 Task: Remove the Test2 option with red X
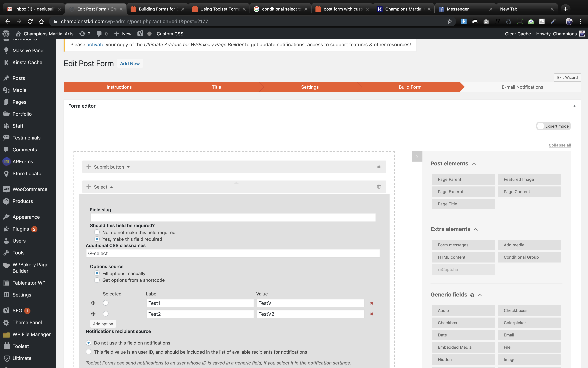(x=372, y=314)
